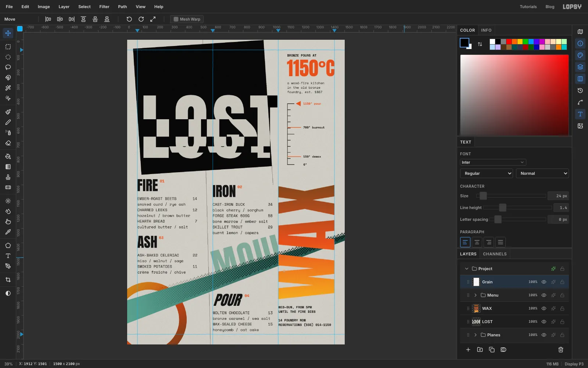Screen dimensions: 588x368
Task: Select the Eyedropper tool
Action: click(x=8, y=232)
